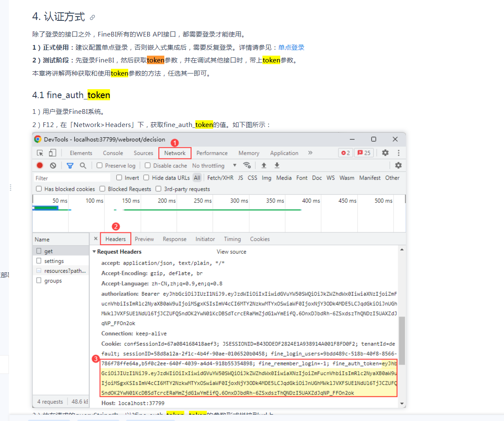Click the View source link
The height and width of the screenshot is (421, 504).
click(x=231, y=252)
